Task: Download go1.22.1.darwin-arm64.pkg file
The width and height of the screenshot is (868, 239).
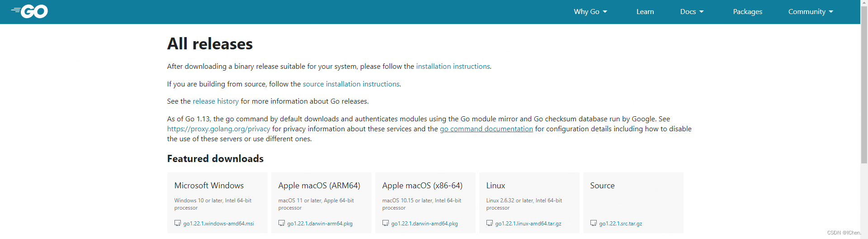Action: [x=320, y=224]
